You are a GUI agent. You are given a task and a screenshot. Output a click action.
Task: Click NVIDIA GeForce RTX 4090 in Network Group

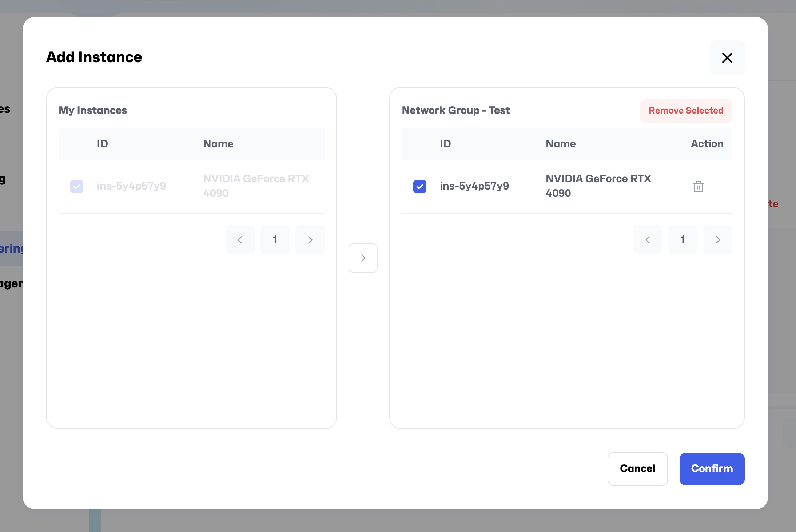coord(598,186)
